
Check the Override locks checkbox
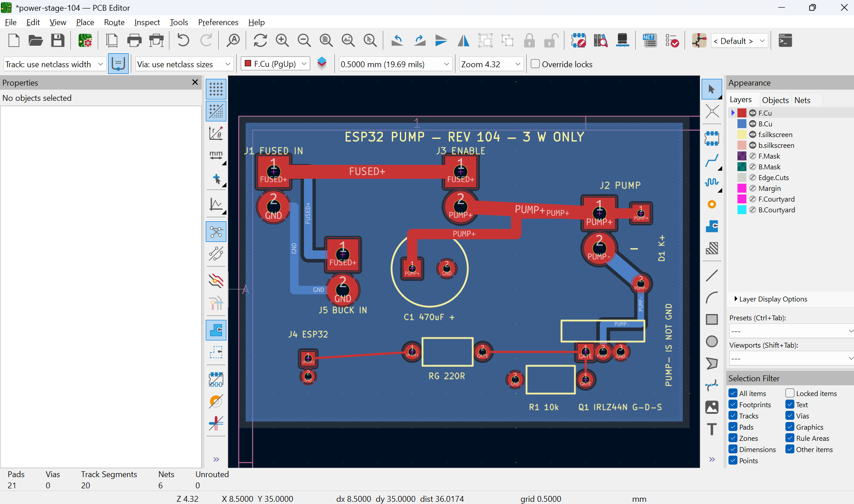point(535,64)
